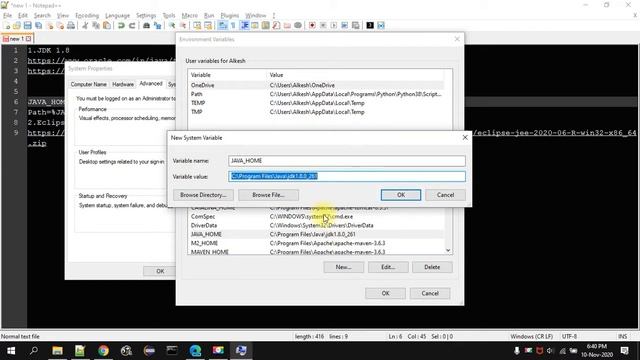Click the Open file toolbar icon
The width and height of the screenshot is (640, 360).
click(x=17, y=25)
